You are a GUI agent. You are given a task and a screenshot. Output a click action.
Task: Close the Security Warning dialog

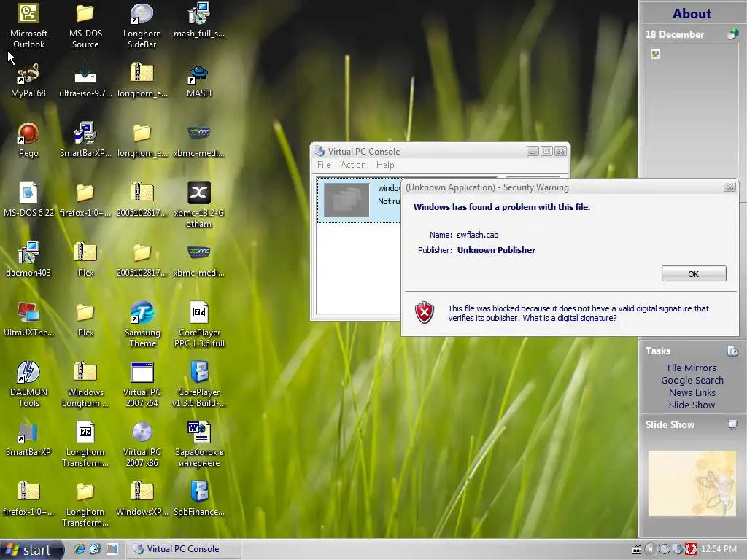click(x=729, y=187)
